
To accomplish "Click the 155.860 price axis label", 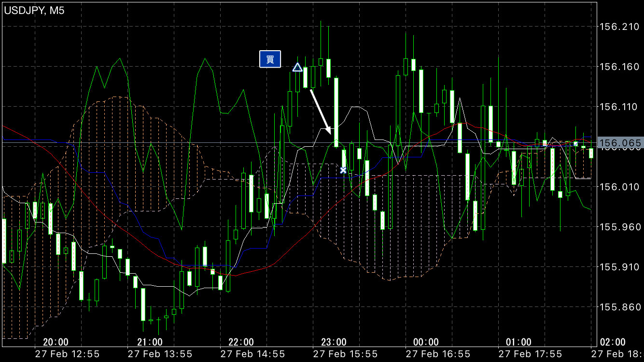I will coord(619,307).
